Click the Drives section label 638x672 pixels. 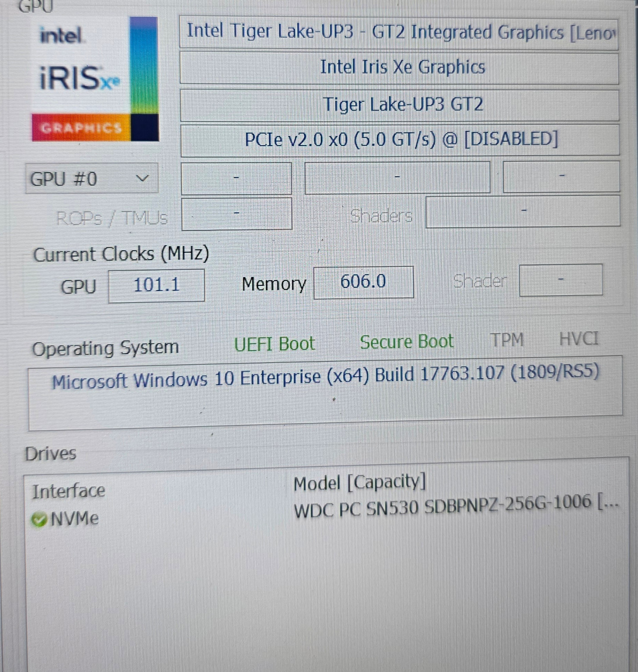(51, 454)
